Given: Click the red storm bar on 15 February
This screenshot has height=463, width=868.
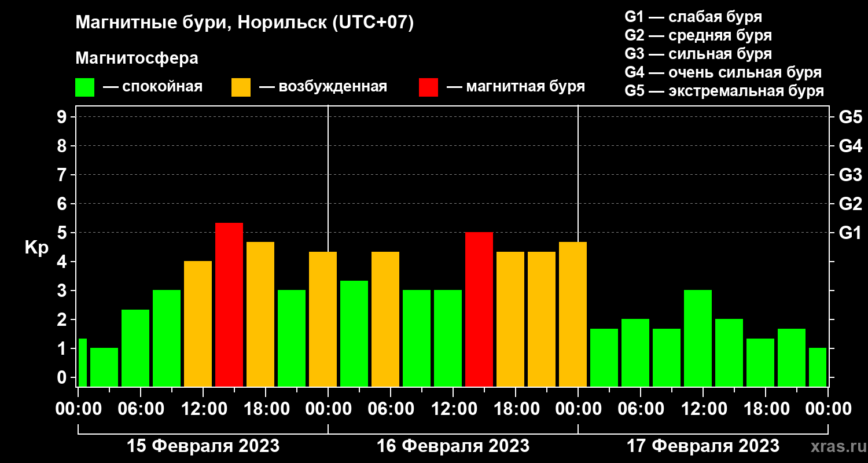Looking at the screenshot, I should coord(229,304).
